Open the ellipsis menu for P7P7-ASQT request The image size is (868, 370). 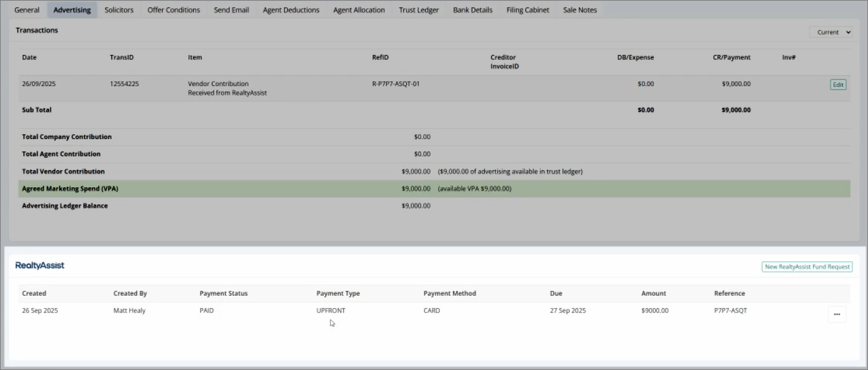pyautogui.click(x=836, y=314)
